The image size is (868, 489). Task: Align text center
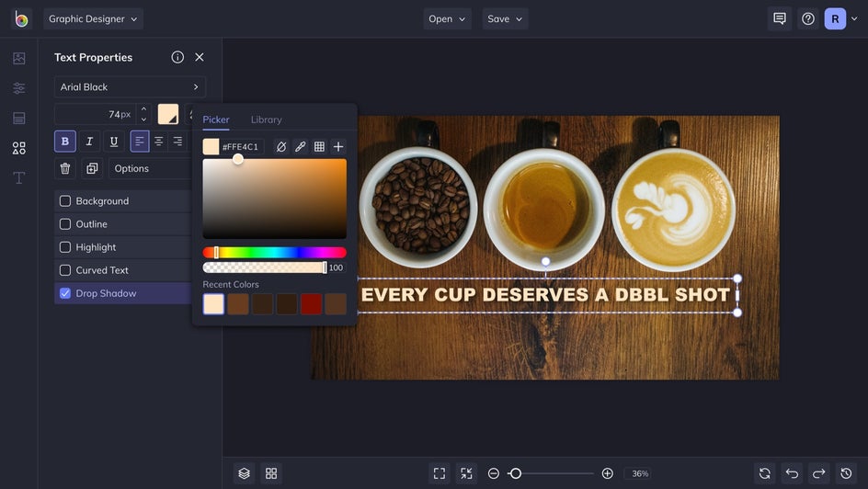(158, 141)
